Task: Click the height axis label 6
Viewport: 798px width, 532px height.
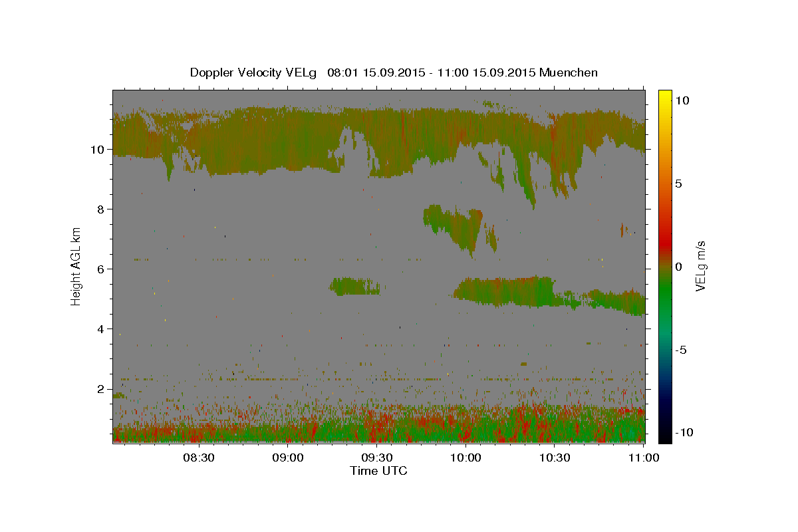Action: point(102,269)
